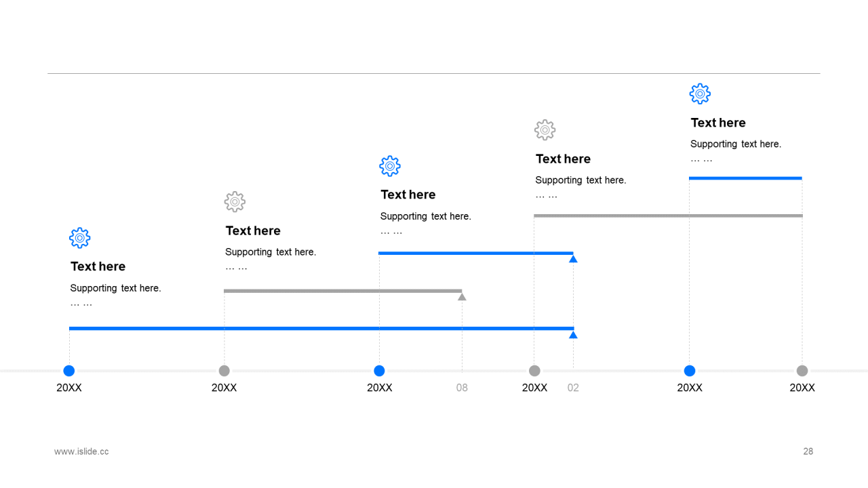
Task: Select the gray gear icon above the fourth Text here
Action: [545, 130]
